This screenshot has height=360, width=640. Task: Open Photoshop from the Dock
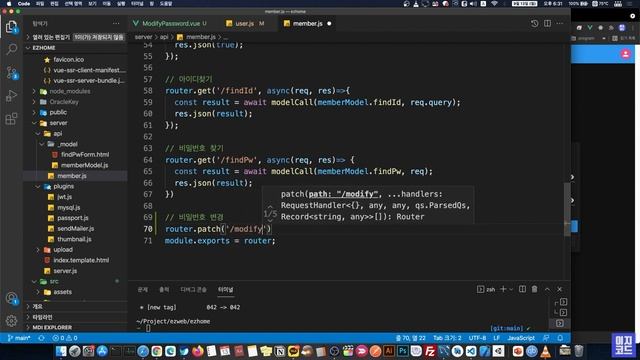(403, 351)
